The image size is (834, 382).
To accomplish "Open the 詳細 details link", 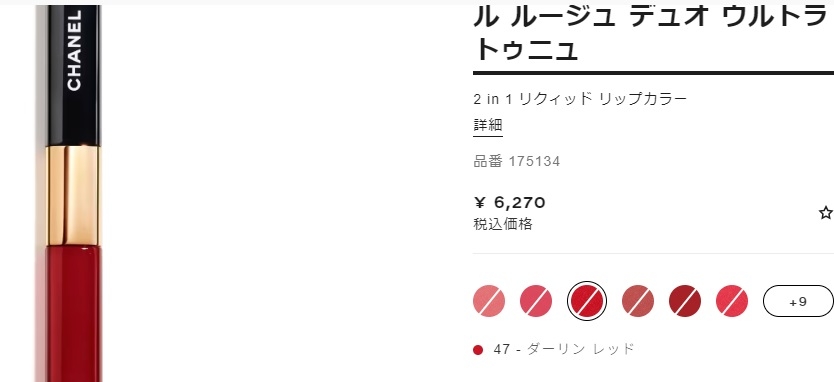I will pos(488,126).
